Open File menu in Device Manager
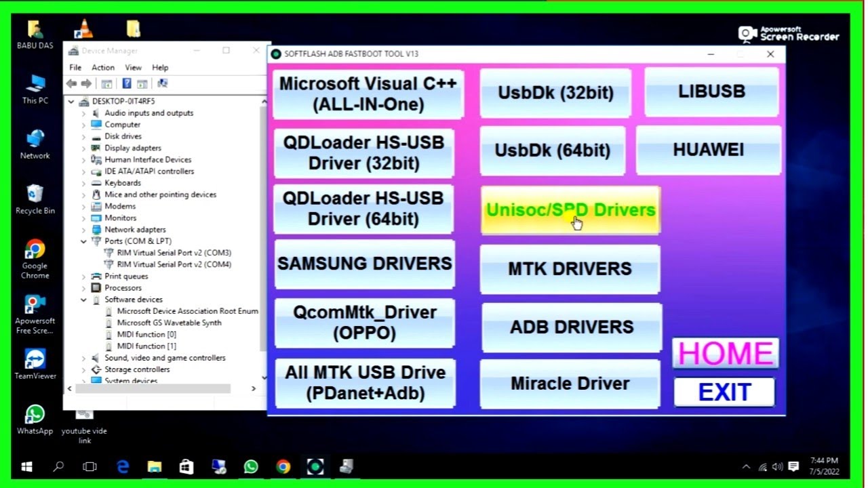 pos(75,68)
